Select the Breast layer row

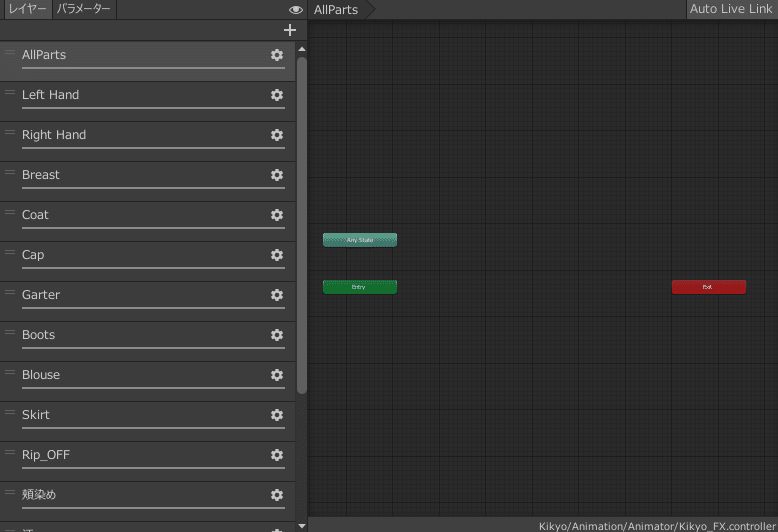[x=147, y=181]
